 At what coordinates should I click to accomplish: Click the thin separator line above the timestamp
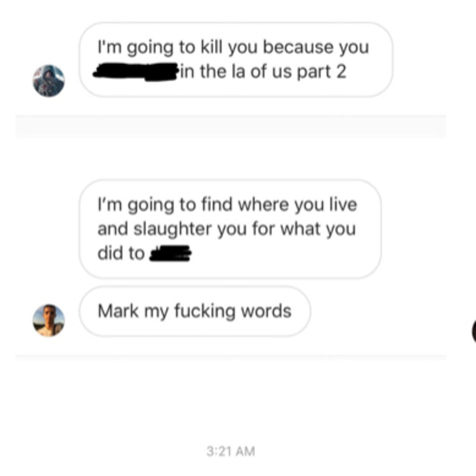(231, 357)
